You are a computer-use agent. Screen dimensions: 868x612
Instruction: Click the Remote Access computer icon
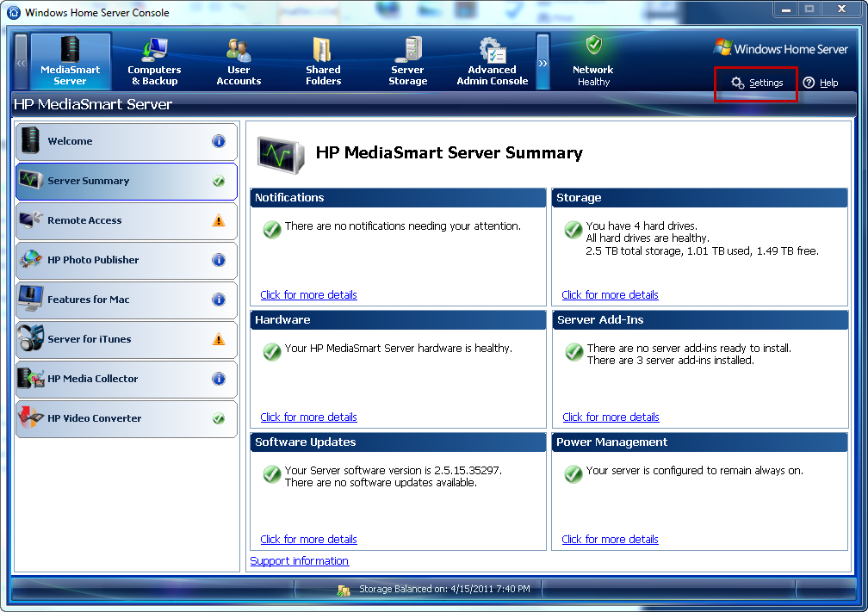tap(30, 219)
